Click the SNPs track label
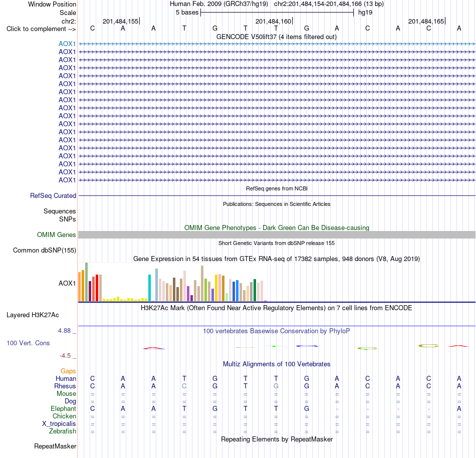 coord(68,219)
